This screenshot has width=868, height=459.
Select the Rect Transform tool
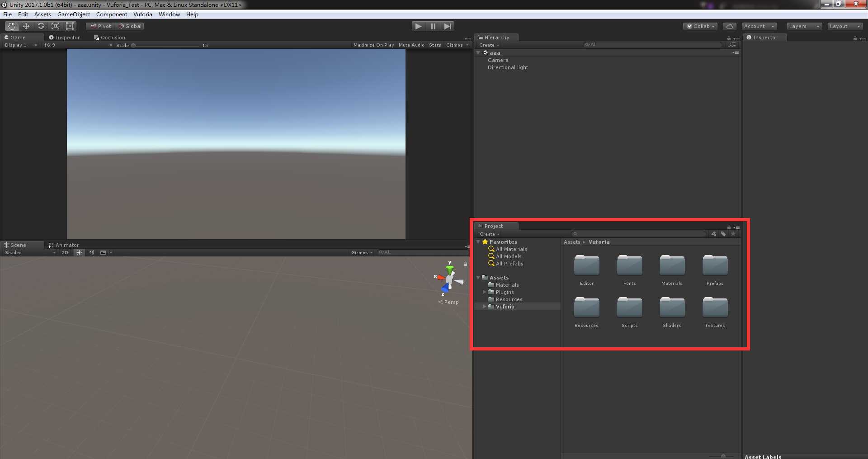(x=70, y=26)
